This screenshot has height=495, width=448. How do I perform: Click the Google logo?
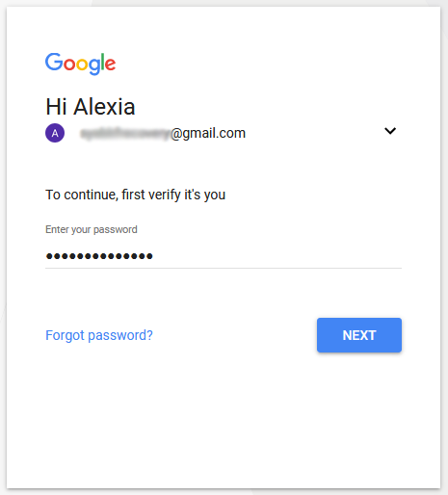tap(80, 64)
